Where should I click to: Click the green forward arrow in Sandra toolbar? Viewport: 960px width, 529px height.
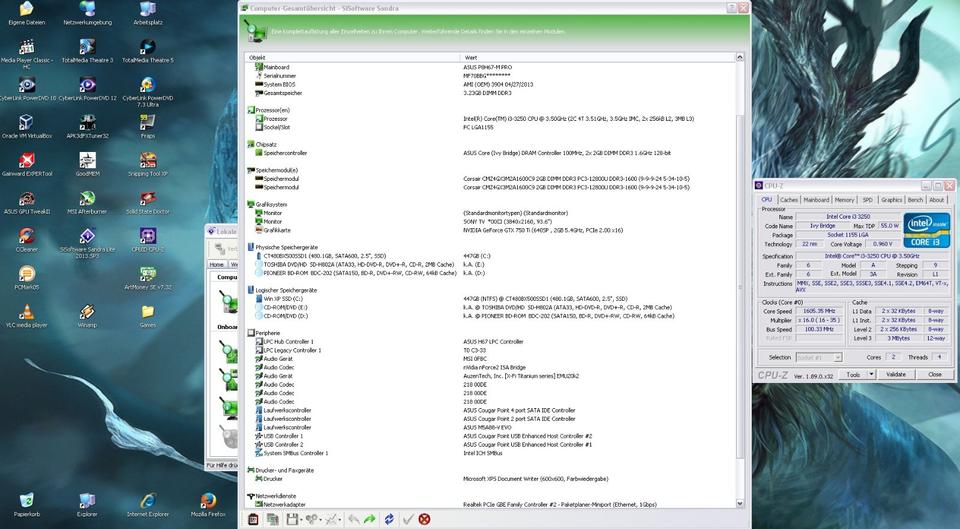coord(370,519)
